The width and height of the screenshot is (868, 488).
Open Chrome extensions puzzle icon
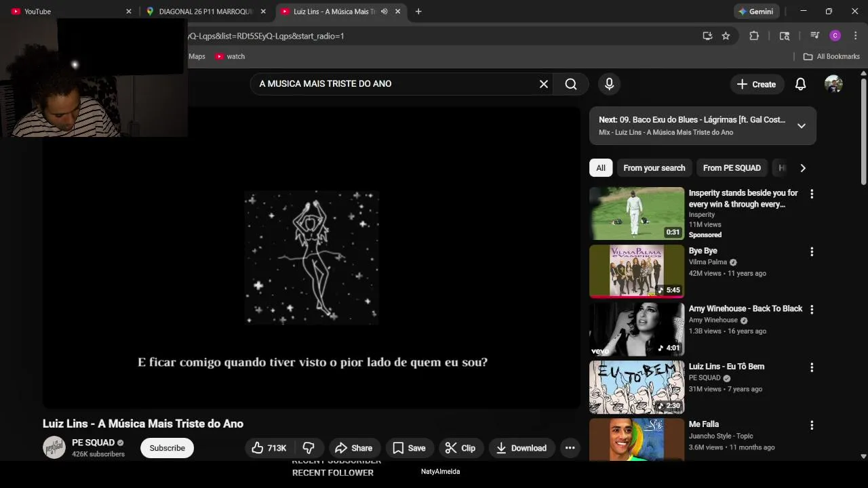[754, 36]
